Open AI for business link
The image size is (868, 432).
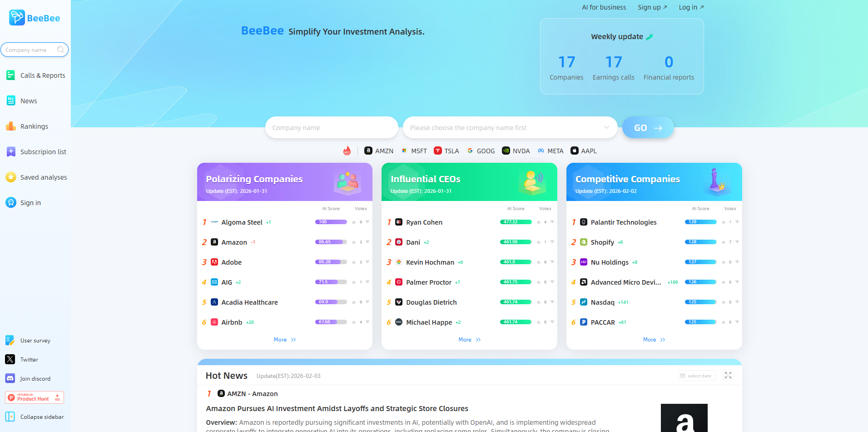[604, 7]
